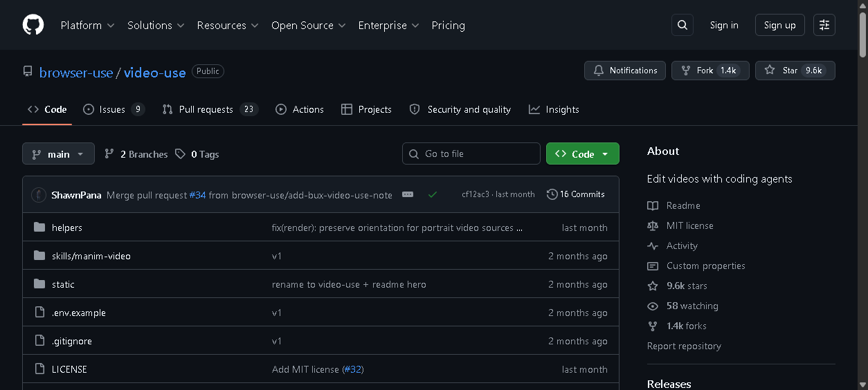Click the 1.4k forks link
The image size is (868, 390).
pyautogui.click(x=677, y=326)
